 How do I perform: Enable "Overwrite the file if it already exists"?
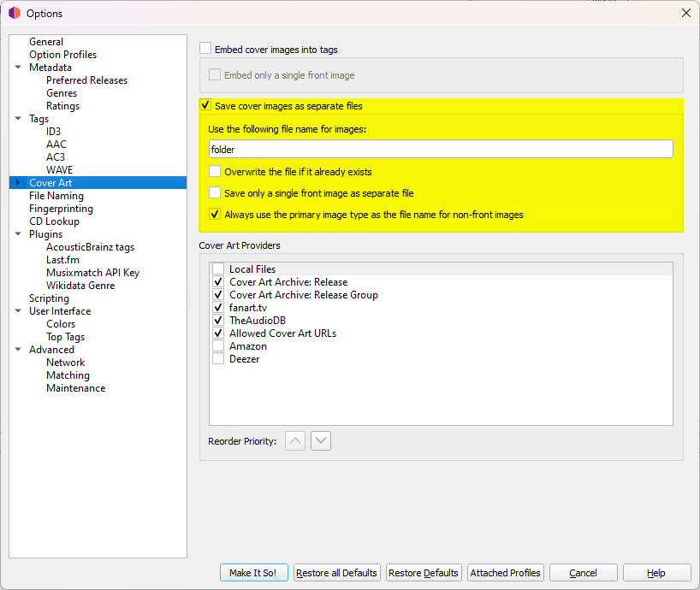click(217, 171)
